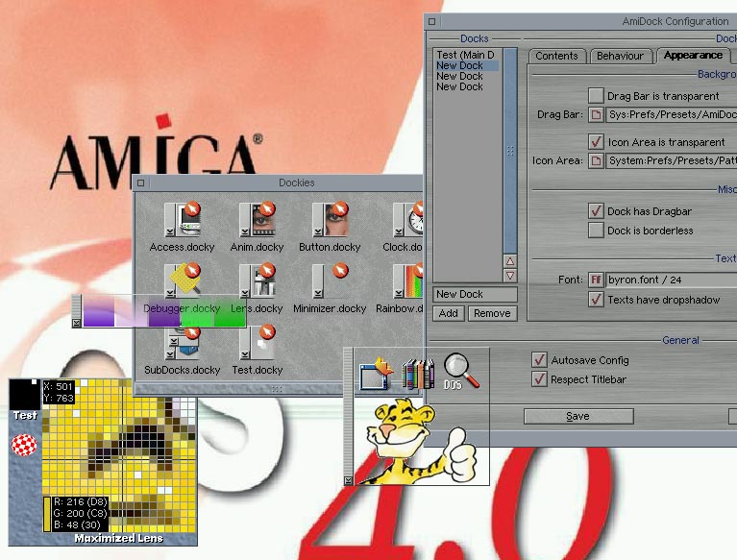Select Test (Main D entry in Docks list
The height and width of the screenshot is (560, 737).
[465, 55]
